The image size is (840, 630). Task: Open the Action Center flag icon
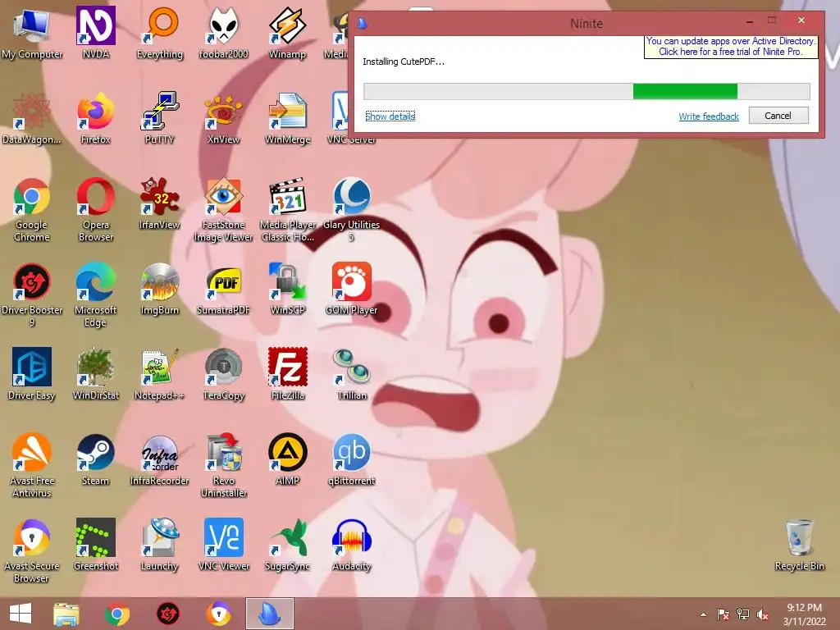tap(723, 614)
